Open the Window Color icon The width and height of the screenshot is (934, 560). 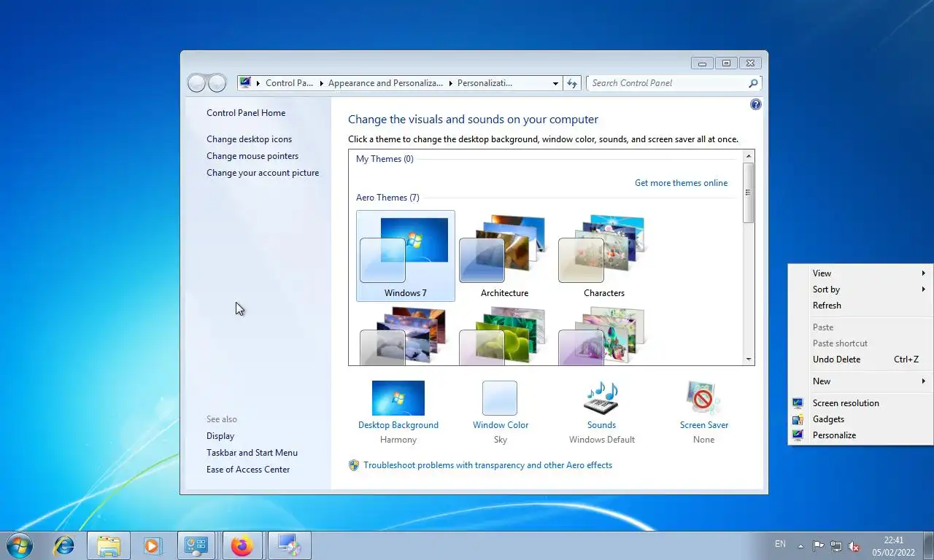pyautogui.click(x=500, y=398)
